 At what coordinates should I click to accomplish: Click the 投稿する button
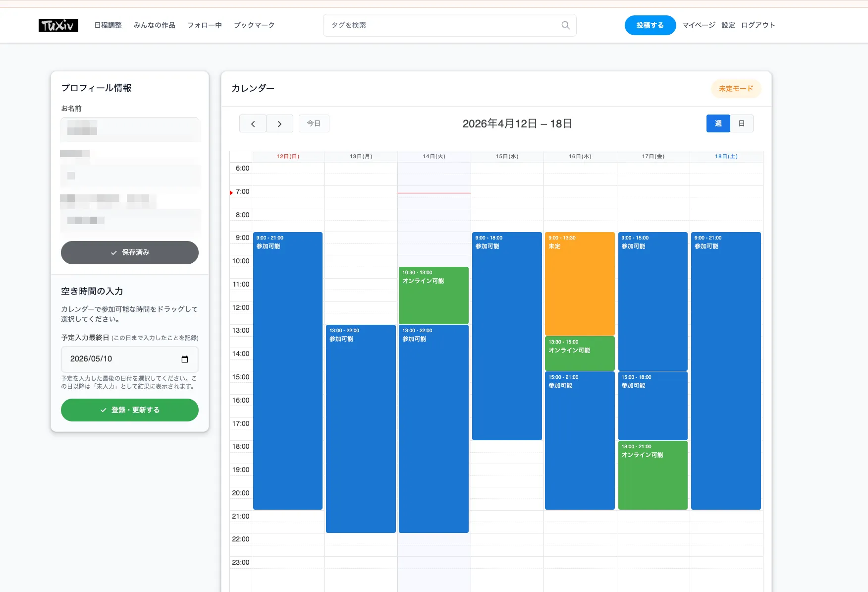click(650, 25)
